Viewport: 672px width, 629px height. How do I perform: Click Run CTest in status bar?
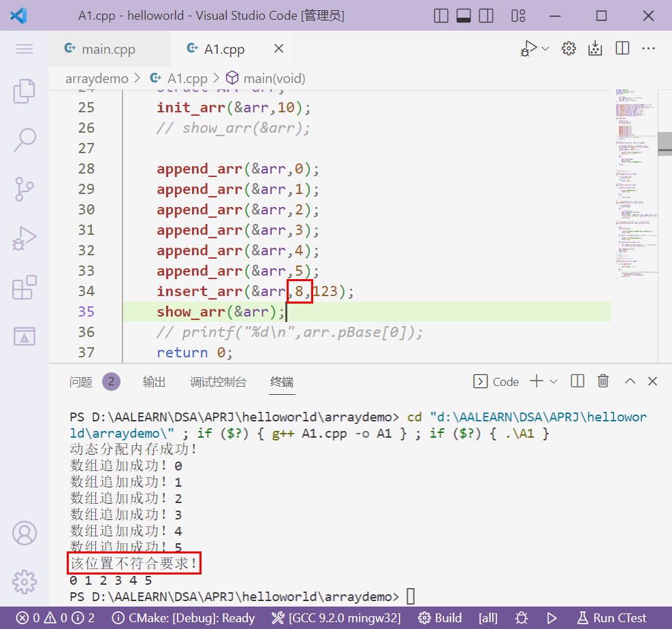pyautogui.click(x=612, y=618)
